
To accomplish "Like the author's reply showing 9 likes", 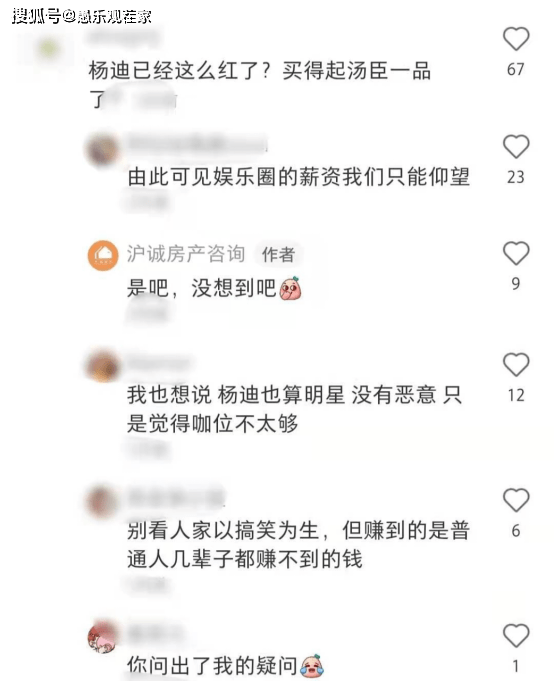I will point(516,253).
